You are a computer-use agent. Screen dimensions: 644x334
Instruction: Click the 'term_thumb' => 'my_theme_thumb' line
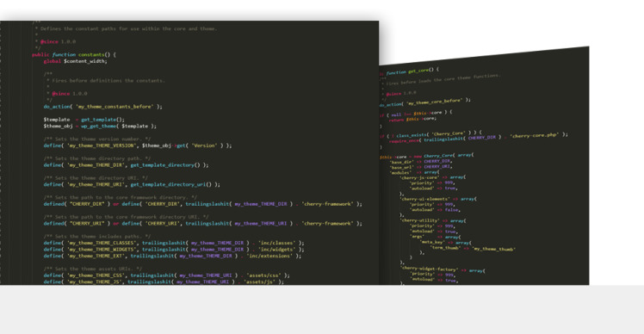(x=473, y=248)
